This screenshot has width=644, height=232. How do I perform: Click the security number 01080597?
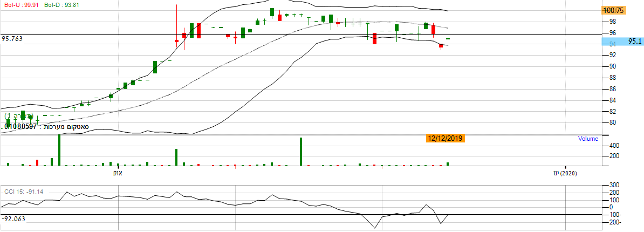click(x=20, y=127)
